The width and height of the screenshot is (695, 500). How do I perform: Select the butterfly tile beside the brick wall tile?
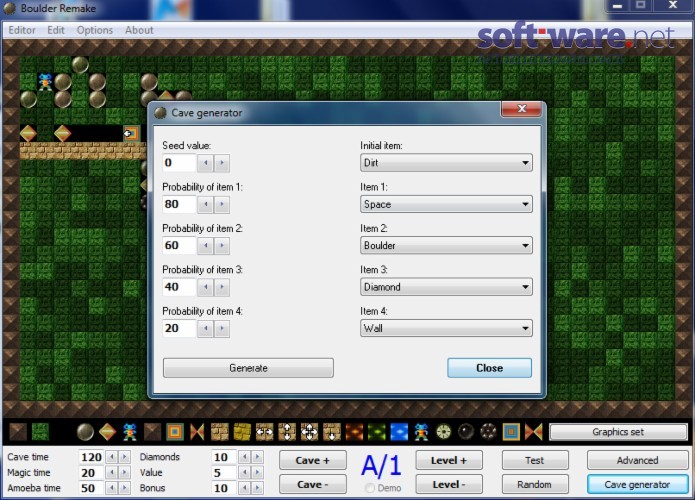coord(197,431)
